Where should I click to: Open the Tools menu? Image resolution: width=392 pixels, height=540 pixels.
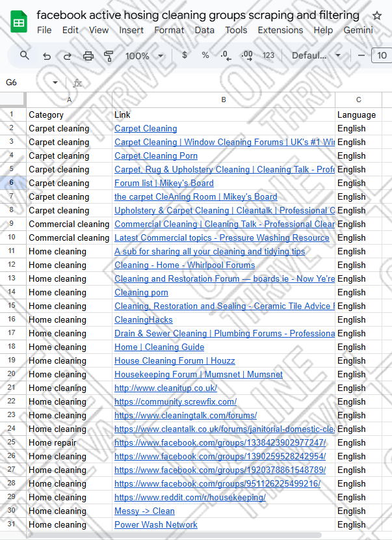(x=236, y=31)
